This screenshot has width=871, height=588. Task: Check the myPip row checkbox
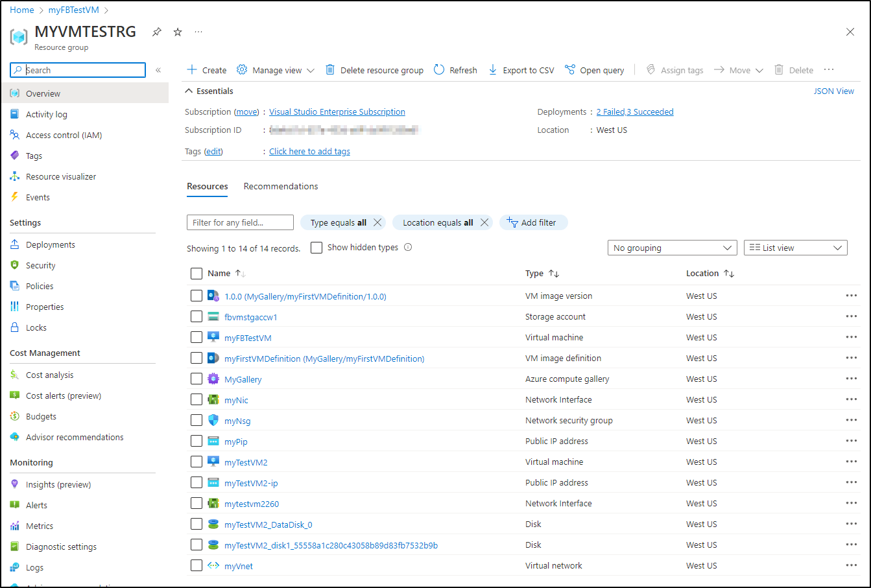coord(197,441)
